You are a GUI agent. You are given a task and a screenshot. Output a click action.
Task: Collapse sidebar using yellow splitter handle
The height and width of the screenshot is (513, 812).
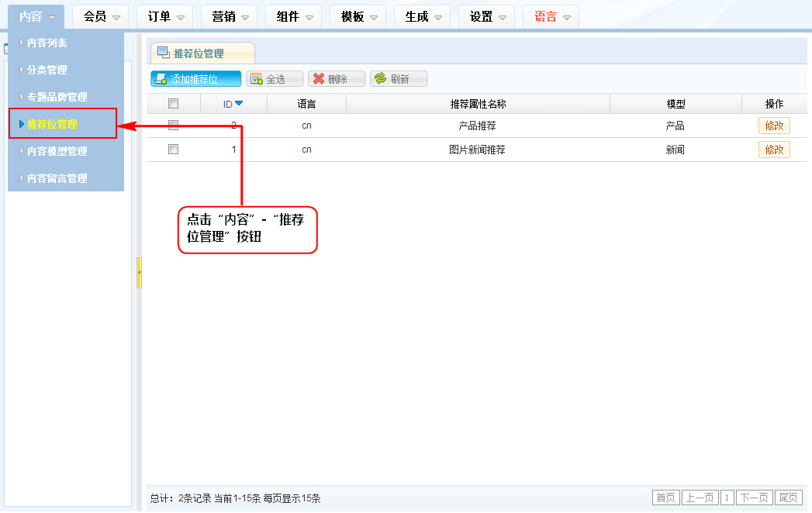tap(139, 273)
